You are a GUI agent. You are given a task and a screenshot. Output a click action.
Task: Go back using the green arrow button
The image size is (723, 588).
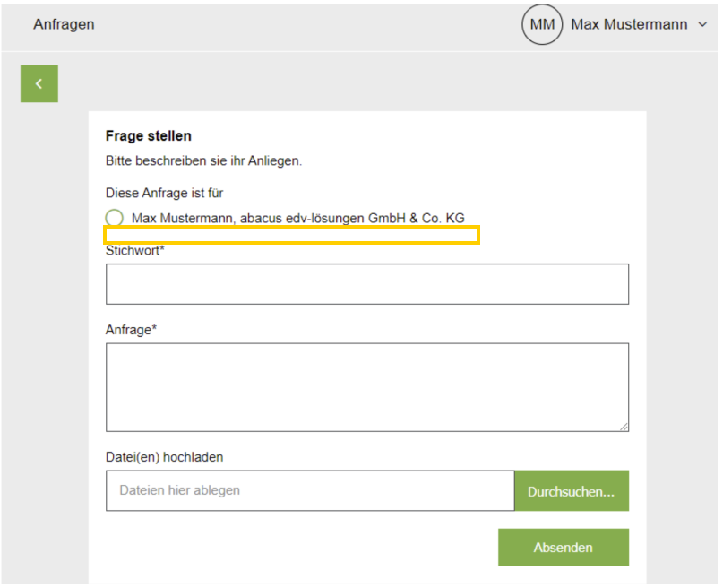pos(39,83)
